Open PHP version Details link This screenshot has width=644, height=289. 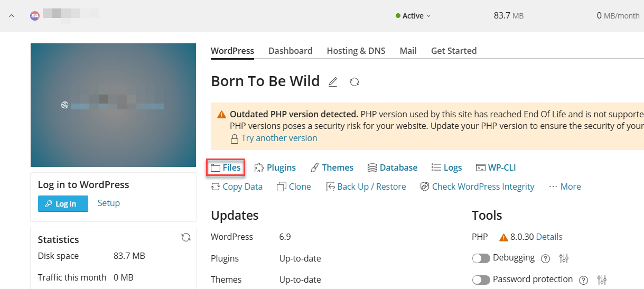point(549,237)
